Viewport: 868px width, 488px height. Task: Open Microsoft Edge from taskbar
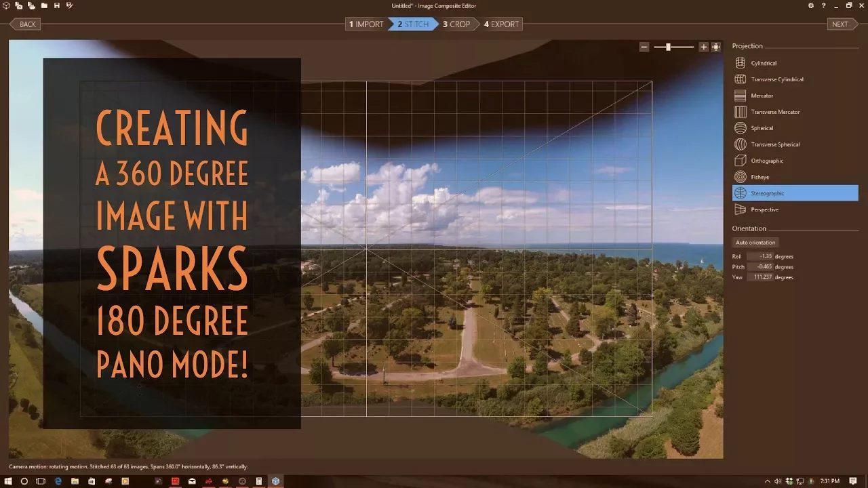pos(58,481)
